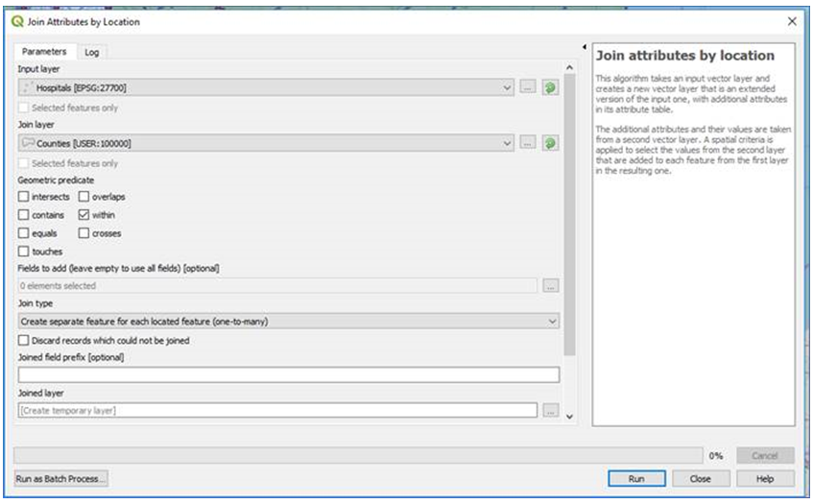
Task: Switch to the Log tab
Action: (92, 53)
